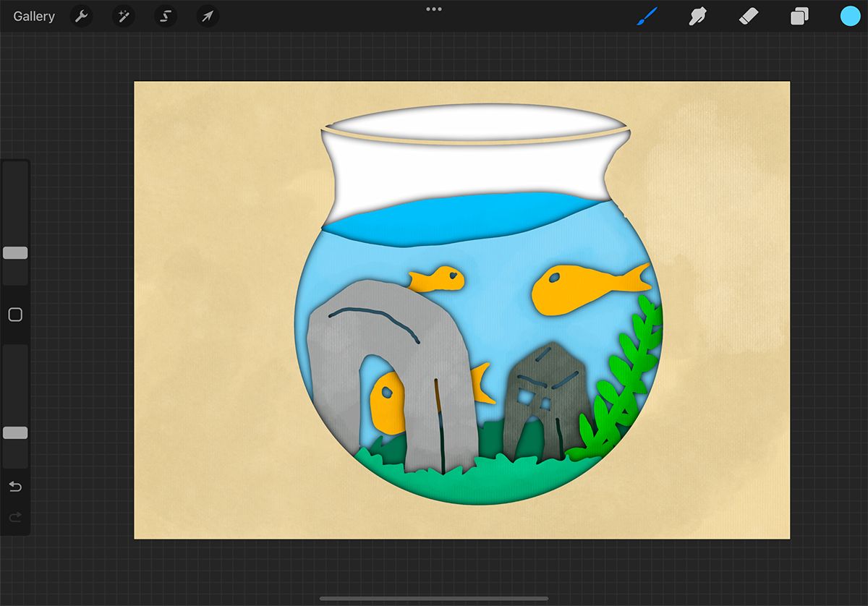Screen dimensions: 868x606
Task: Adjust the brush size slider
Action: (15, 253)
